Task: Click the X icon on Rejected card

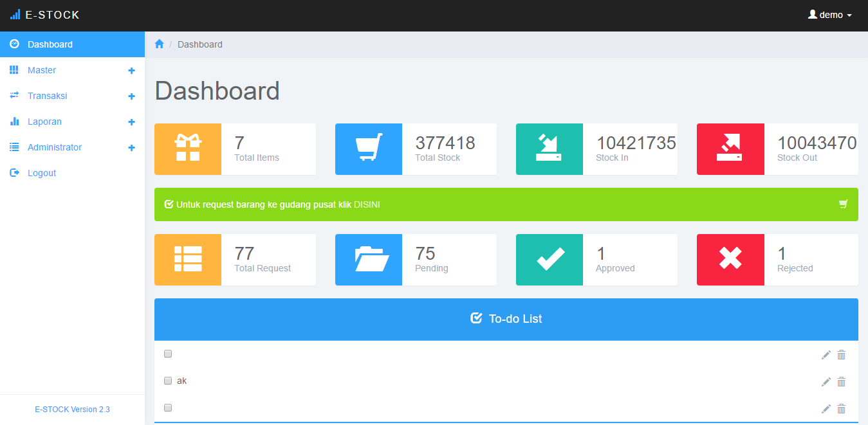Action: (730, 258)
